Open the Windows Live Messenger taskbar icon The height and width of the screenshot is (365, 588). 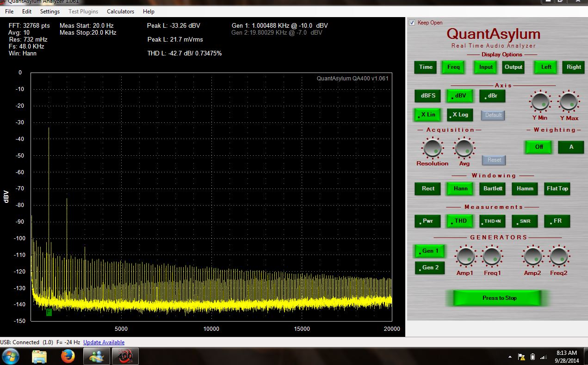[x=97, y=356]
